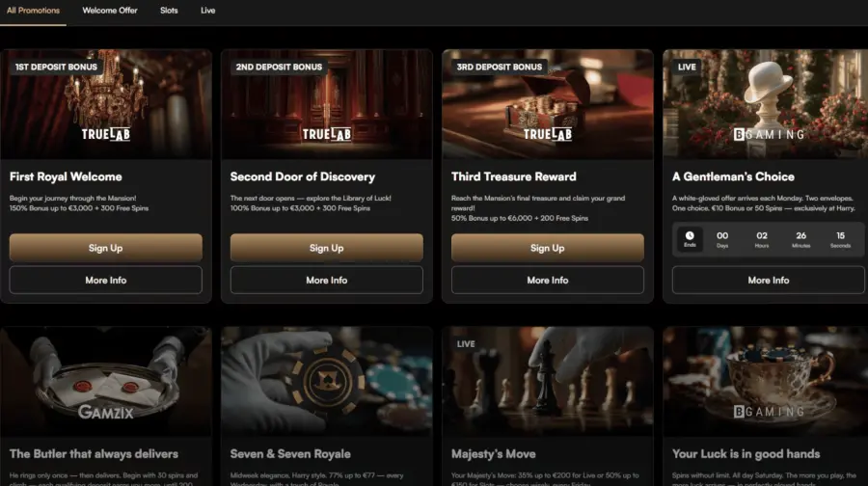The image size is (868, 486).
Task: Click the BGaming logo on A Gentleman's Choice
Action: [769, 134]
